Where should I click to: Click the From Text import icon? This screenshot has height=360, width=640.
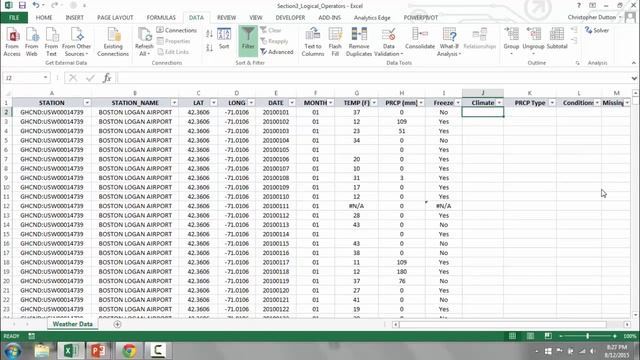pyautogui.click(x=51, y=41)
